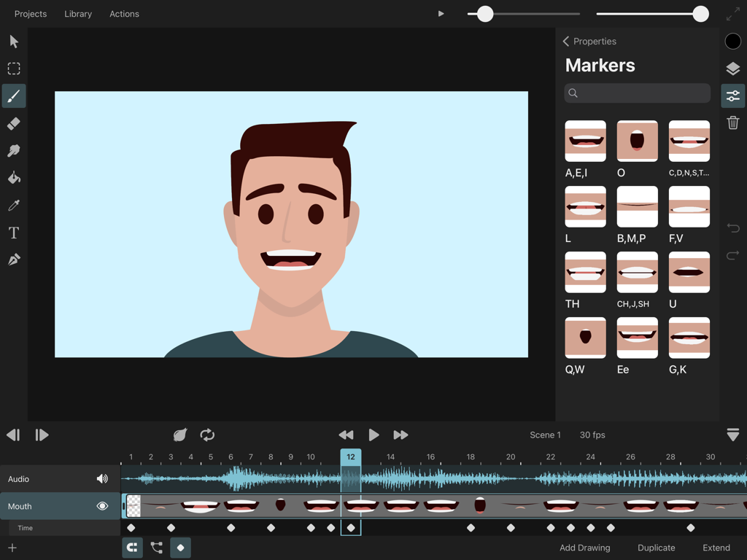Hide the Mouth layer

pyautogui.click(x=102, y=506)
